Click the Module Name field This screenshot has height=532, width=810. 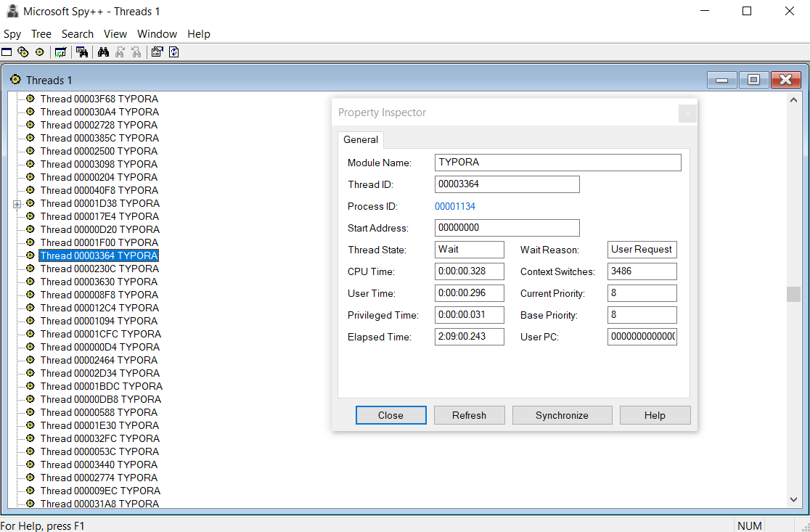(x=557, y=163)
